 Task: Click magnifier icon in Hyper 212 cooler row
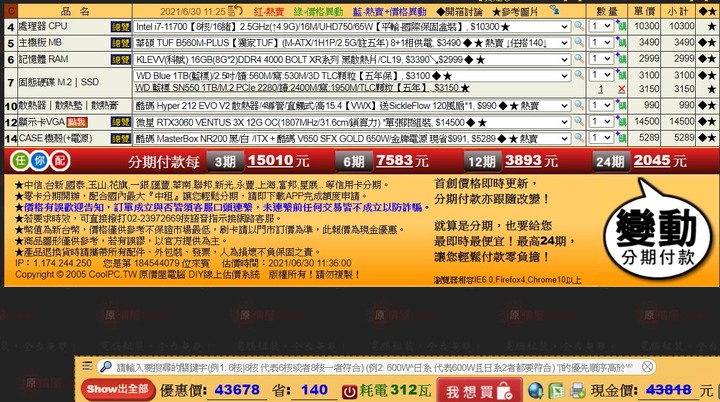click(x=579, y=106)
